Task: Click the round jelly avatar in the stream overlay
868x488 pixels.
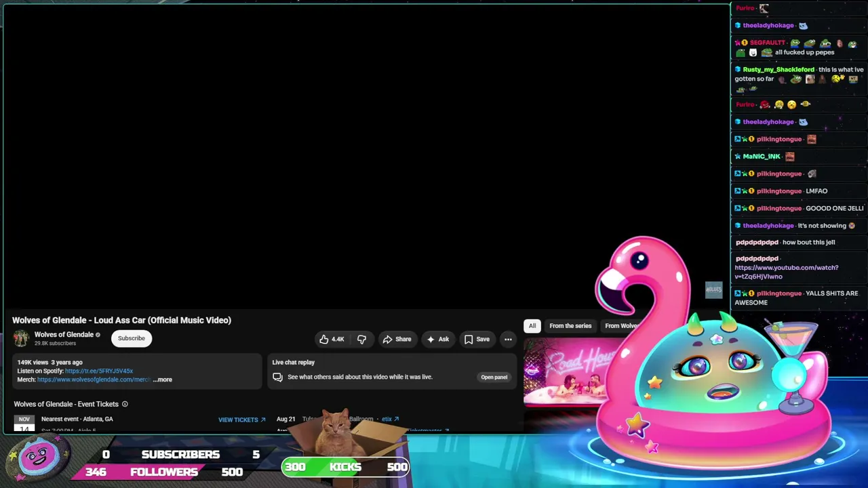Action: tap(38, 458)
